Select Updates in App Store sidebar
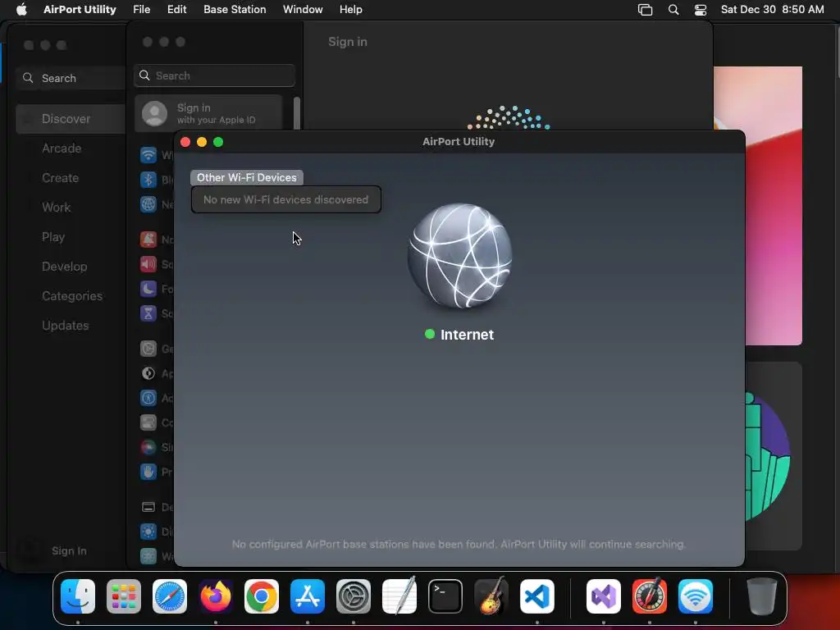Screen dimensions: 840x630 click(x=66, y=325)
